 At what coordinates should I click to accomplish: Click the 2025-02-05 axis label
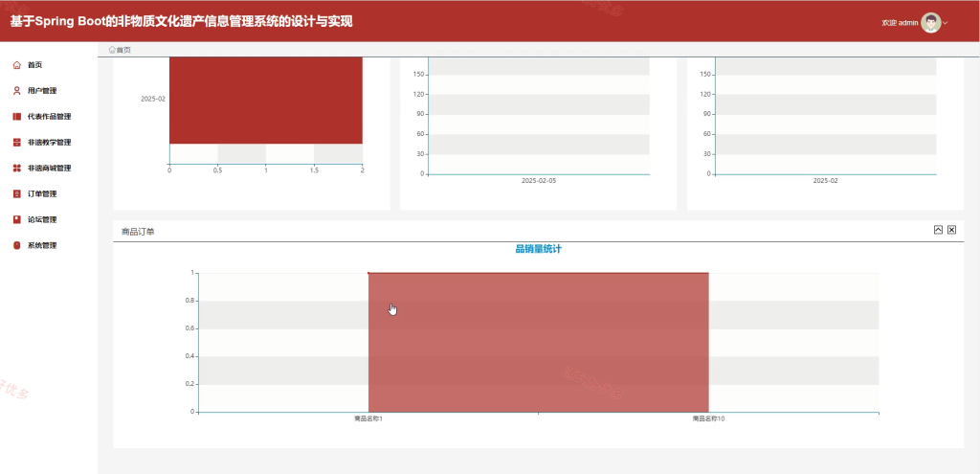point(539,181)
